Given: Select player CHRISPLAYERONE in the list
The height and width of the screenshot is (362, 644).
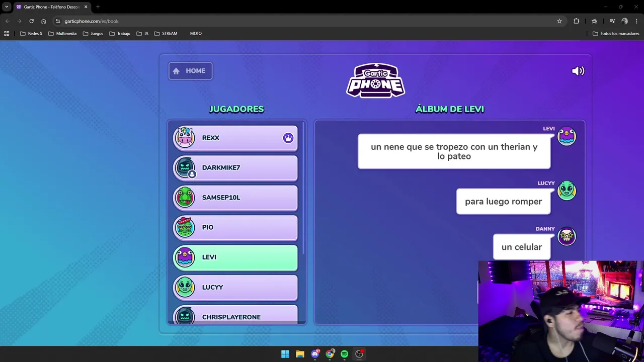Looking at the screenshot, I should click(235, 315).
